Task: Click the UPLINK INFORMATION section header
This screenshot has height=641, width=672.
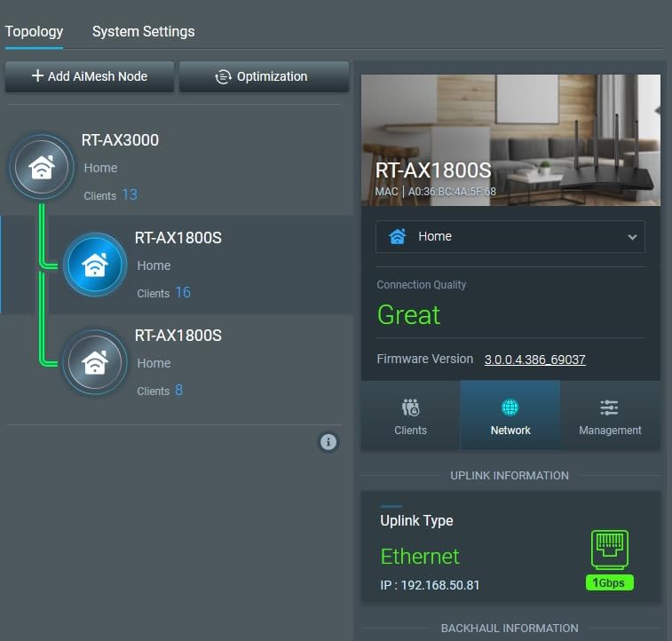Action: [510, 476]
